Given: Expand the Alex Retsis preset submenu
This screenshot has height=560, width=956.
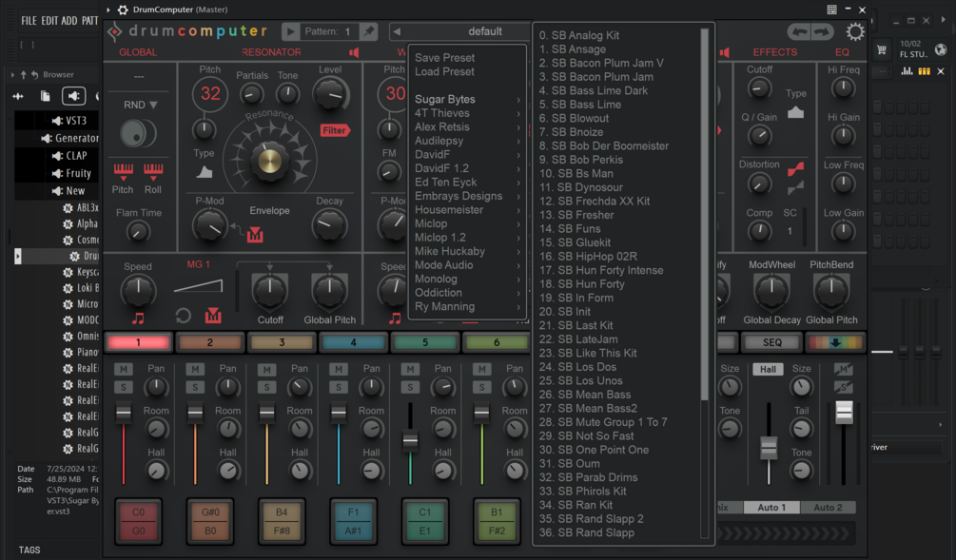Looking at the screenshot, I should pos(468,126).
